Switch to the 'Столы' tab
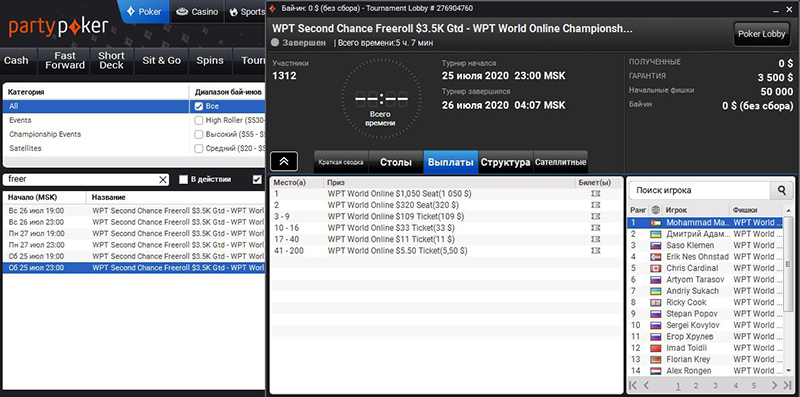Screen dimensions: 800x397 [396, 162]
